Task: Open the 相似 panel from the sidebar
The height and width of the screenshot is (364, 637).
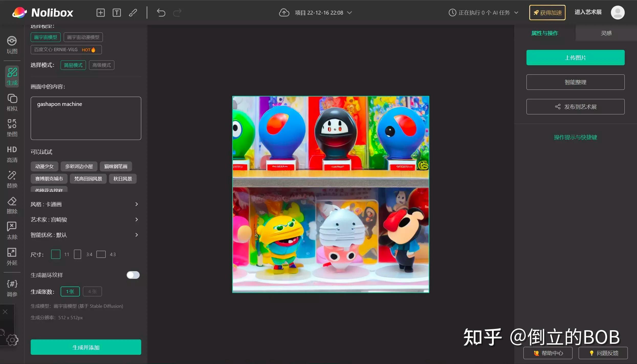Action: (x=12, y=102)
